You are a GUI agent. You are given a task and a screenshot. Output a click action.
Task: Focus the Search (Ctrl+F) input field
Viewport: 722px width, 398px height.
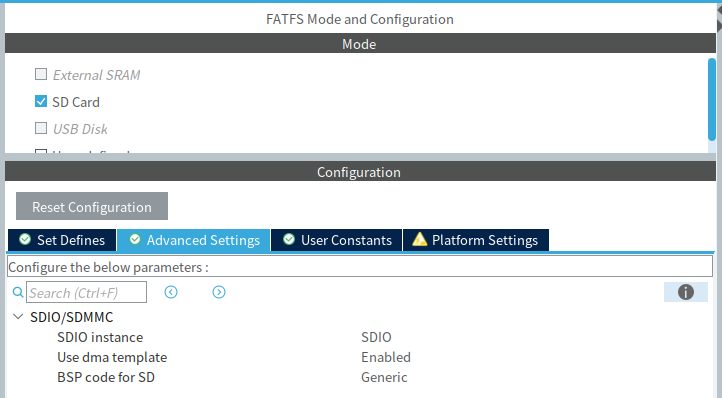(87, 292)
